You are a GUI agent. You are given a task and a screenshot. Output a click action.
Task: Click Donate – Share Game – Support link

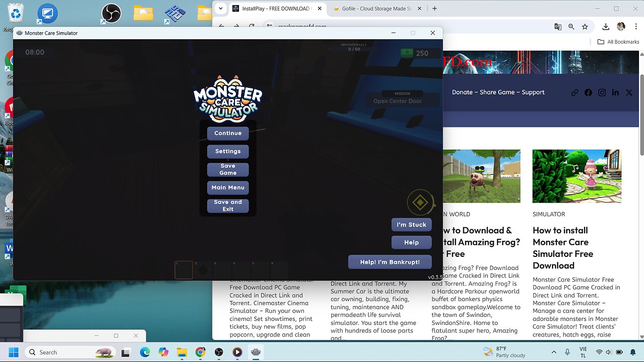(x=498, y=93)
